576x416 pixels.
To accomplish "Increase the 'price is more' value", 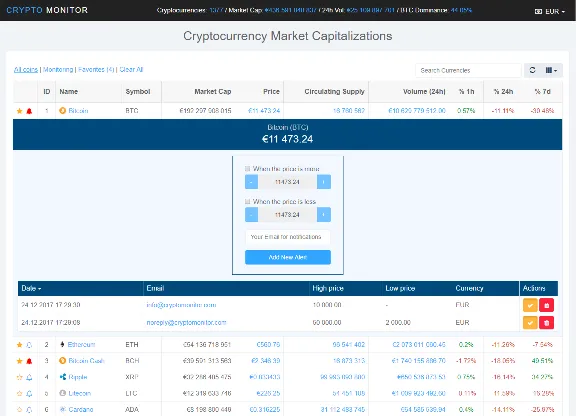I will tap(324, 182).
